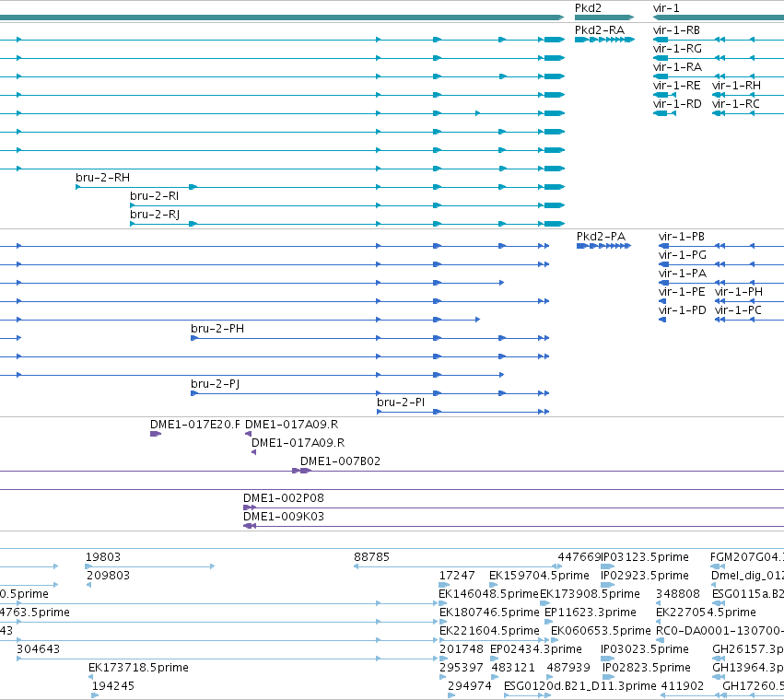Click the Pkd2-RA transcript exon glyph
784x700 pixels.
tap(604, 40)
